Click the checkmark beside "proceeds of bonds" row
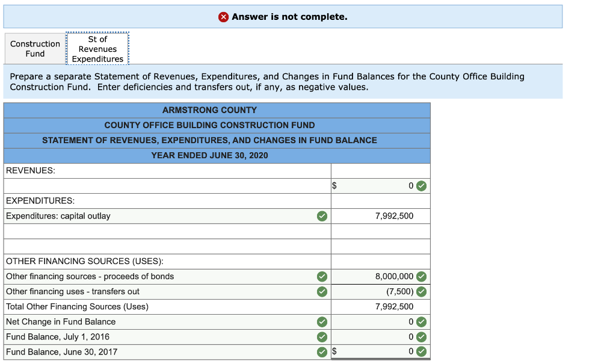616x364 pixels. coord(322,277)
